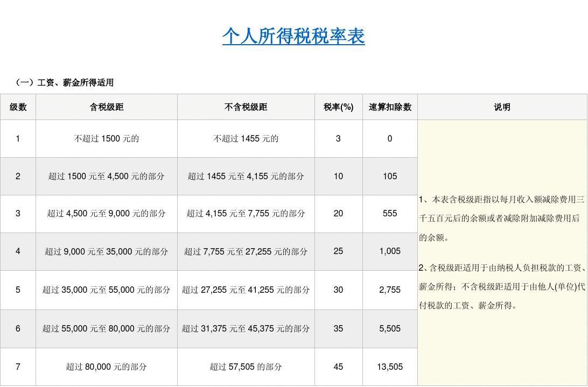Image resolution: width=588 pixels, height=387 pixels.
Task: Click tax rate value 20 in level 3
Action: coord(338,214)
